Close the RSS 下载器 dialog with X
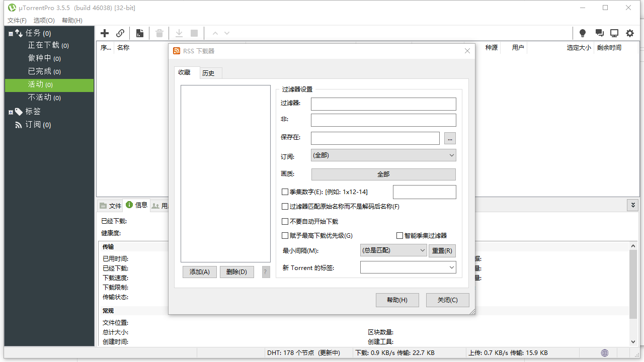The height and width of the screenshot is (362, 644). point(467,51)
